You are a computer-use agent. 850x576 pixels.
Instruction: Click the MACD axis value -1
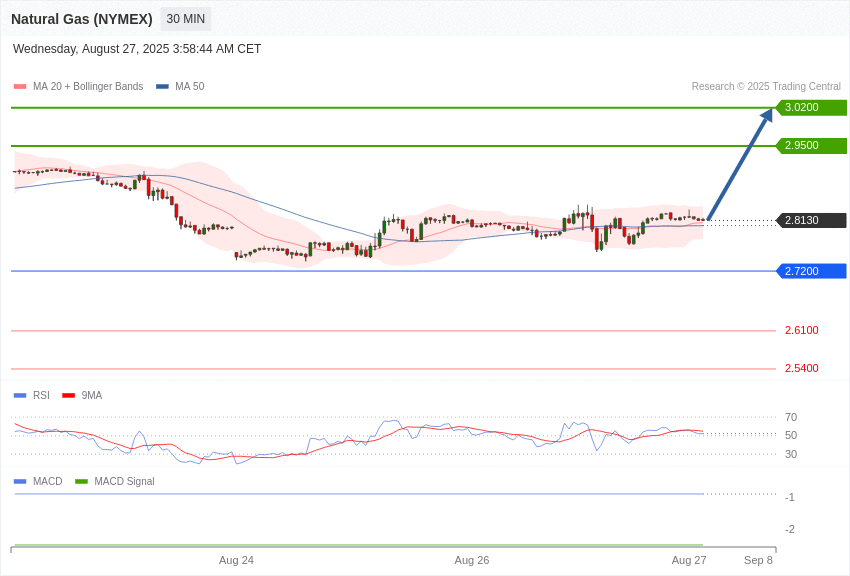click(790, 497)
